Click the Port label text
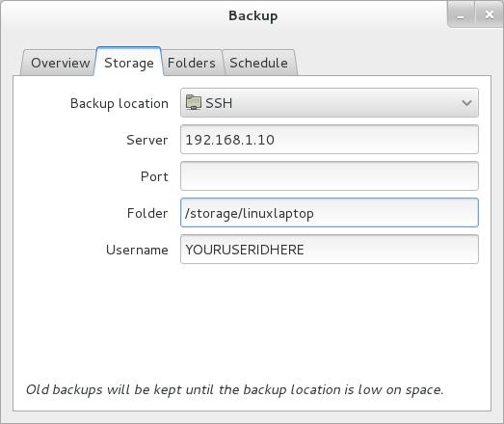Image resolution: width=504 pixels, height=424 pixels. point(154,176)
